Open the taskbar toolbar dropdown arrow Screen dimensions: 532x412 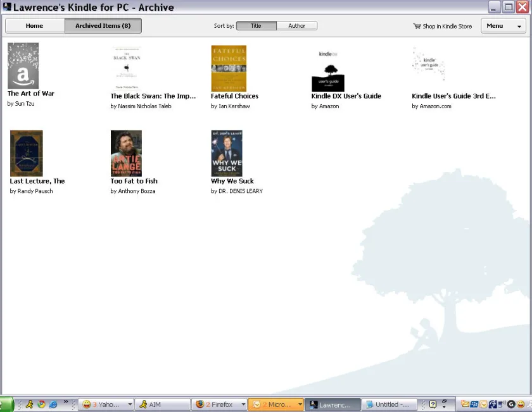[x=444, y=406]
